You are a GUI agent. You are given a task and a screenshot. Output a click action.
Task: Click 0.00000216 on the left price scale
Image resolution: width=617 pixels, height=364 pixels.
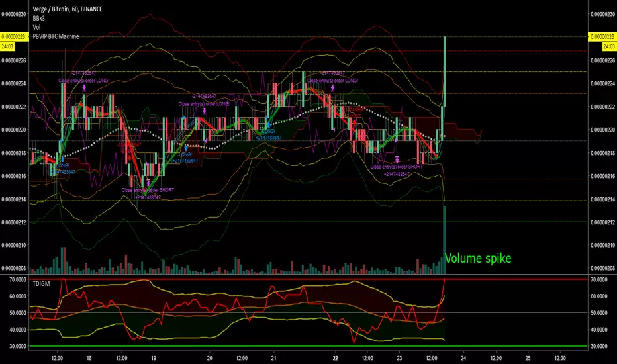[14, 176]
